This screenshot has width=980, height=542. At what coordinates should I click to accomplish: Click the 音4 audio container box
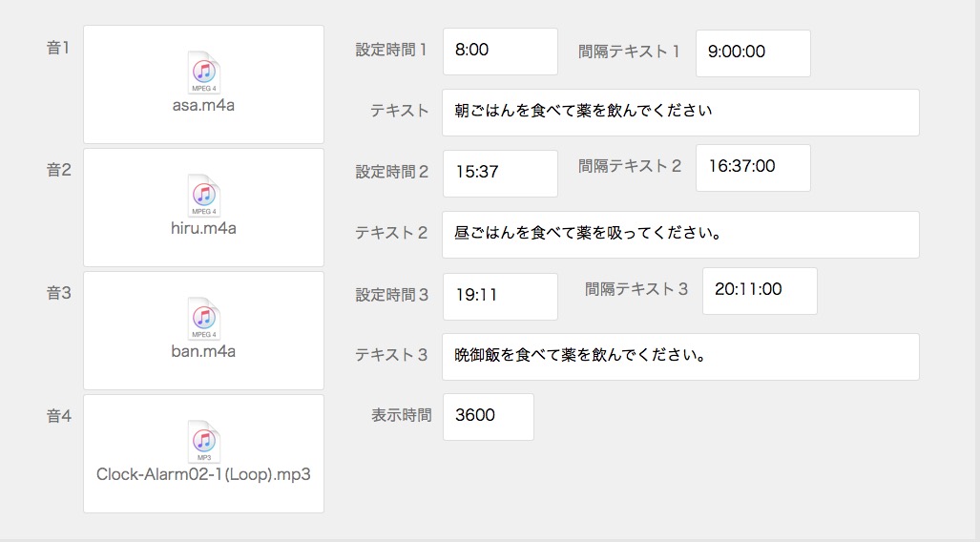[x=204, y=454]
